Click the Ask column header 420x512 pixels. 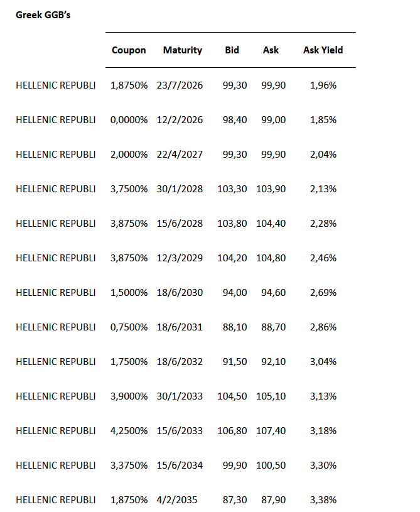(x=271, y=50)
